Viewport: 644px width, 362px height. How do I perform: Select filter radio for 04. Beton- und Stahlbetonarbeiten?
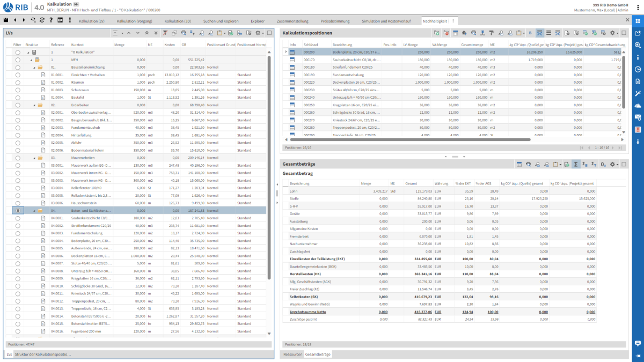click(x=18, y=211)
